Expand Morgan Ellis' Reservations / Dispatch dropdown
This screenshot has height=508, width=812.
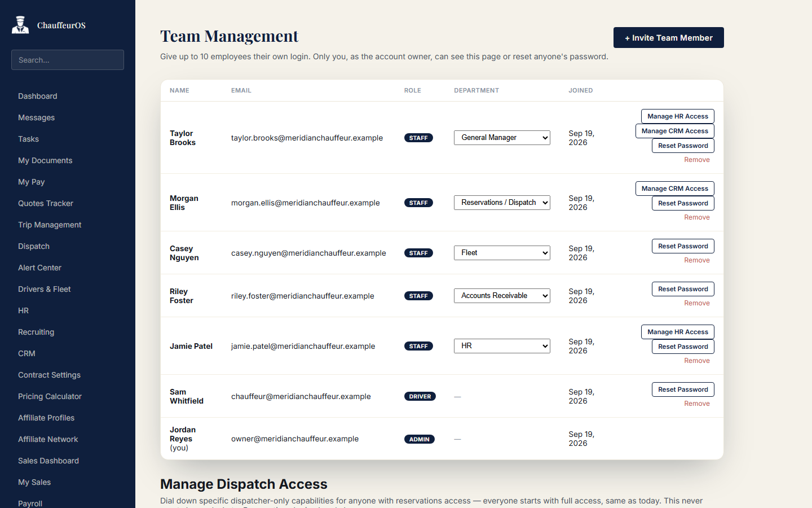point(502,203)
